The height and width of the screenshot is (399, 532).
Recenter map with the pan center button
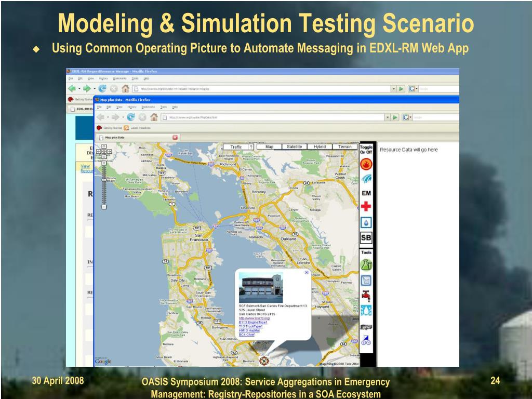pos(104,151)
